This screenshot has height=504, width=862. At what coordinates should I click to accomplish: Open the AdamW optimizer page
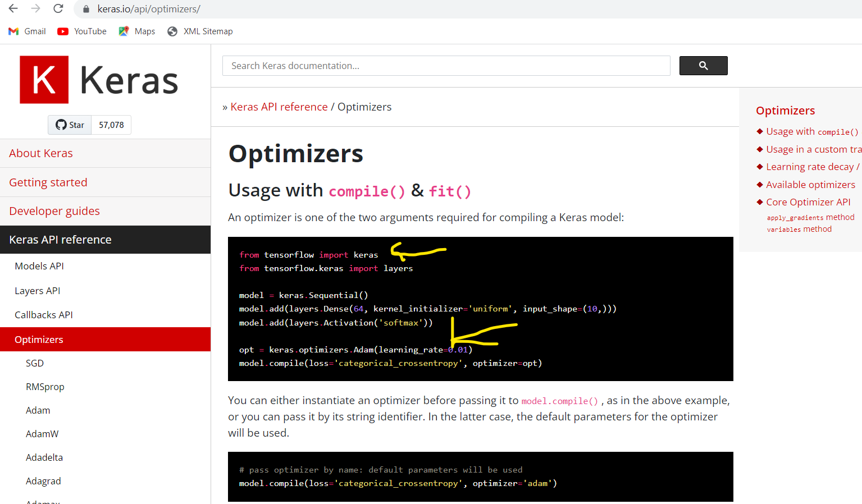coord(42,434)
